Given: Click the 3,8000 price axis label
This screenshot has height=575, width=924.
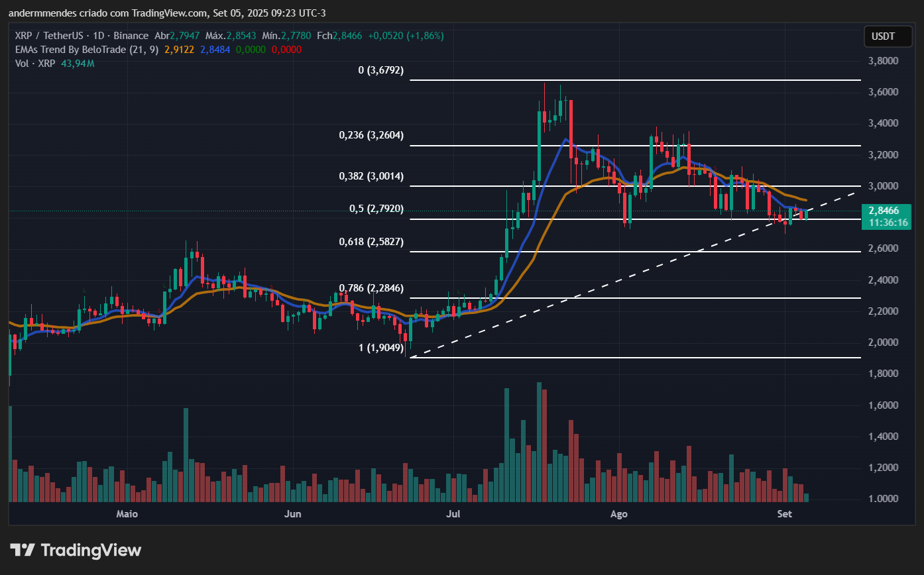Looking at the screenshot, I should (x=884, y=61).
